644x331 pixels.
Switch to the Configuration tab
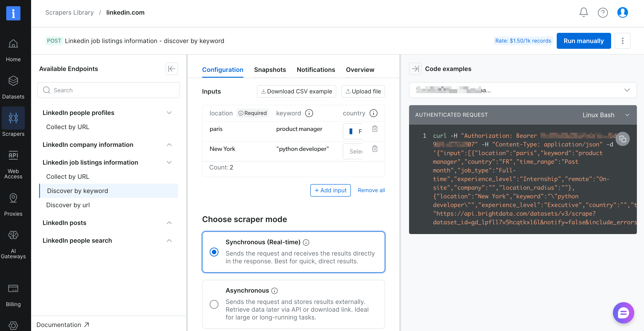[223, 70]
